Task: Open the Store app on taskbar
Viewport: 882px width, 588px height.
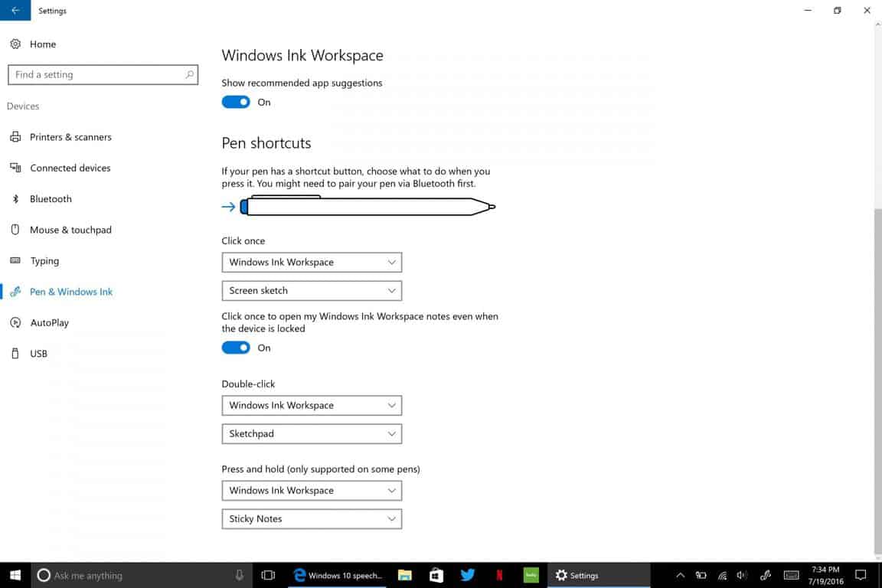Action: 436,575
